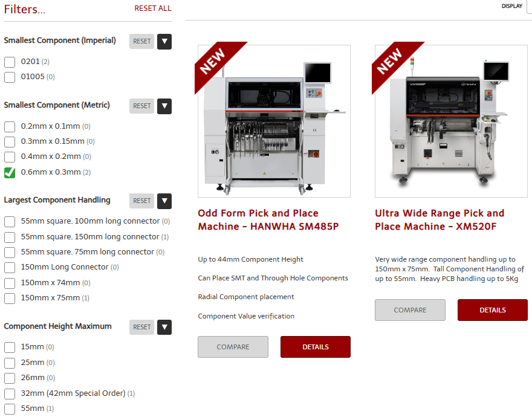Open Odd Form Pick and Place title link
Viewport: 532px width, 417px height.
[268, 219]
